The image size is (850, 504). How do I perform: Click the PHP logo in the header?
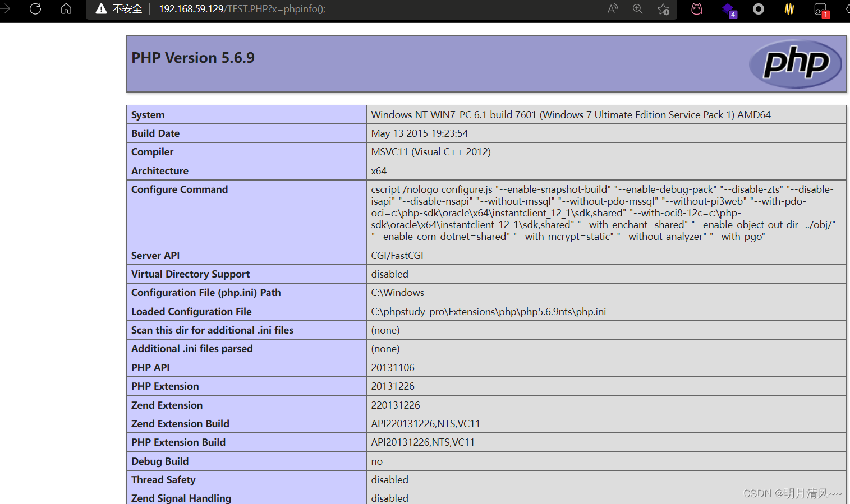(796, 63)
